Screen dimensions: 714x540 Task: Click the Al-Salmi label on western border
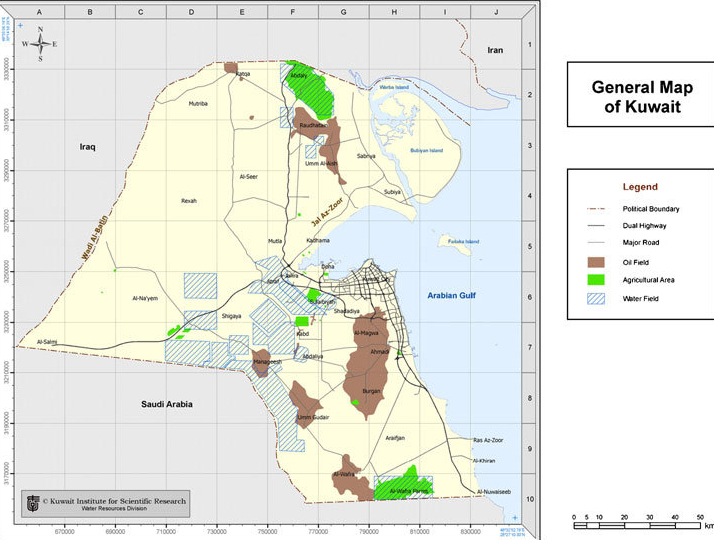click(x=48, y=342)
